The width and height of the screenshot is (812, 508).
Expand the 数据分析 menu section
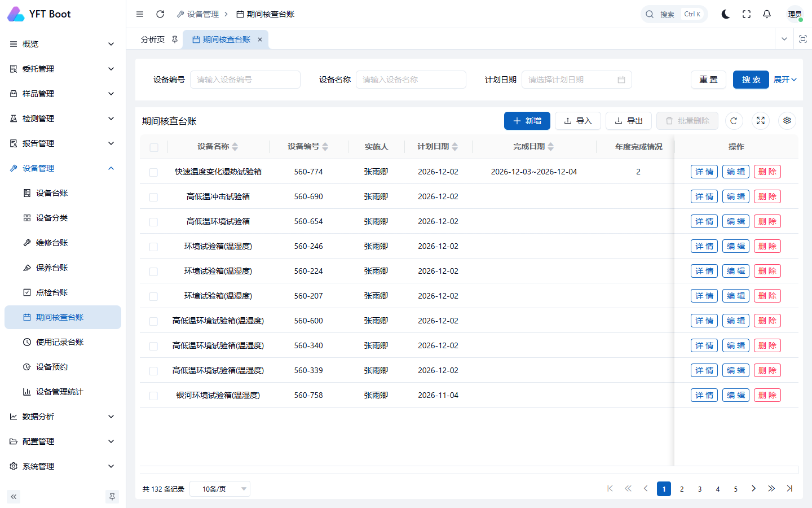[x=63, y=417]
